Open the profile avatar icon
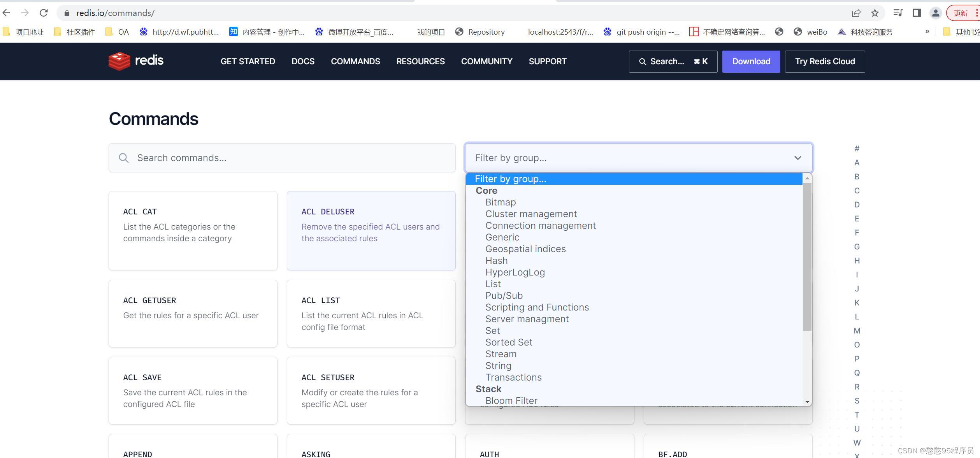Viewport: 980px width, 458px height. coord(936,13)
